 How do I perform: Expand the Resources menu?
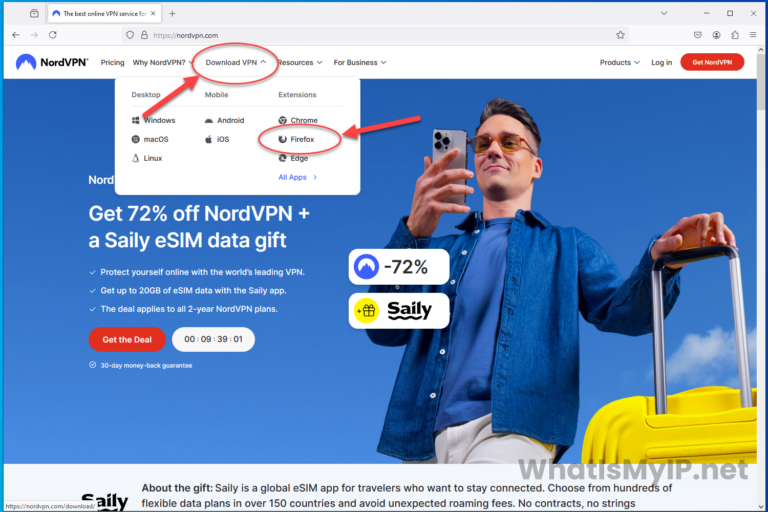point(300,63)
